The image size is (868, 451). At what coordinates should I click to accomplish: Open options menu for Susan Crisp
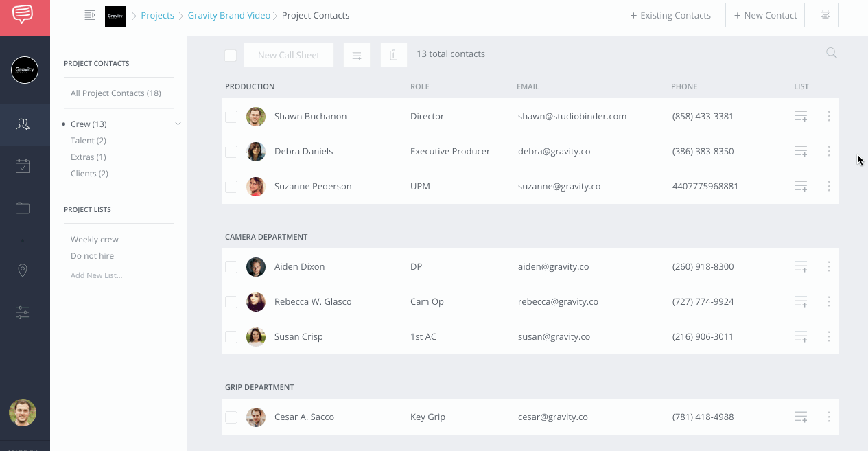tap(829, 336)
